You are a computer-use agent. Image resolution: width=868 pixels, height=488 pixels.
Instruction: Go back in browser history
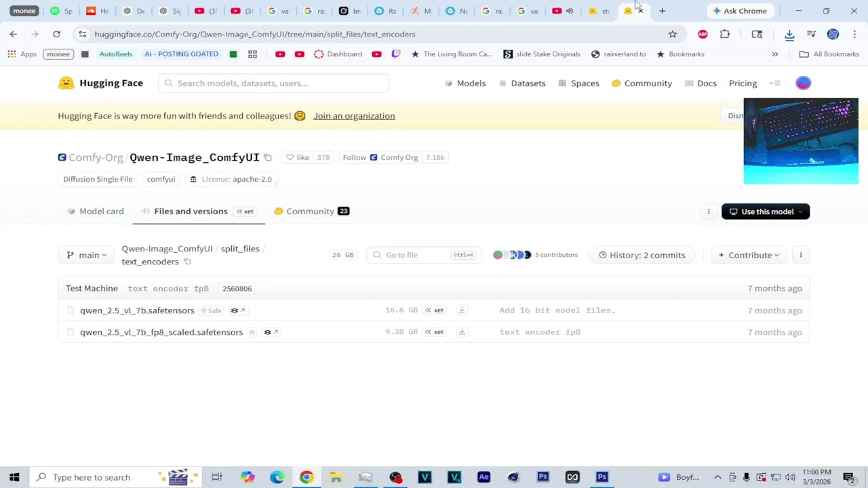click(x=14, y=34)
